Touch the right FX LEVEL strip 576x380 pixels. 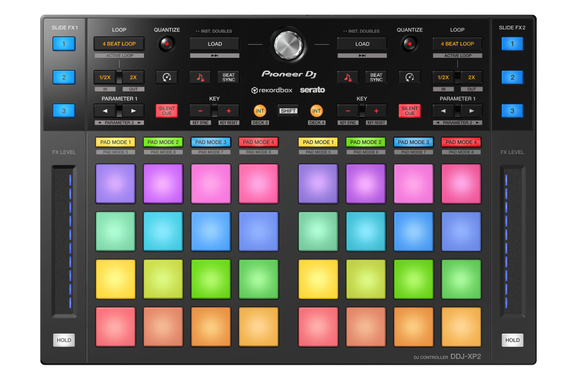click(x=512, y=241)
